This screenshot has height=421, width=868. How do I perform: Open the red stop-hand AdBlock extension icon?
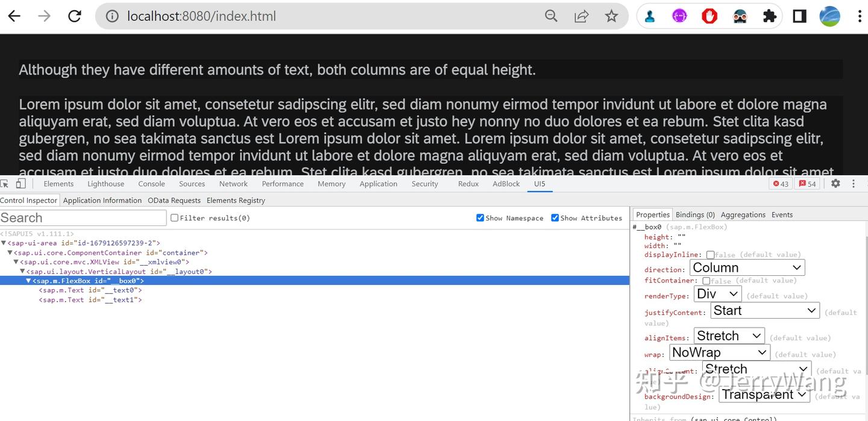pos(709,16)
